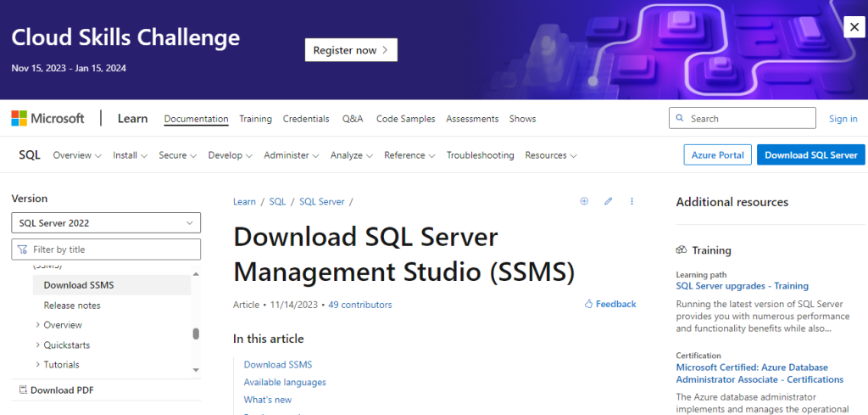This screenshot has height=415, width=868.
Task: Click the Register now button
Action: pyautogui.click(x=351, y=50)
